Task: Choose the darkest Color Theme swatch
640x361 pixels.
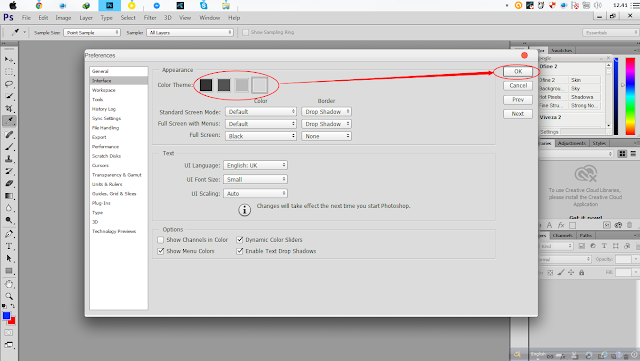Action: tap(206, 85)
